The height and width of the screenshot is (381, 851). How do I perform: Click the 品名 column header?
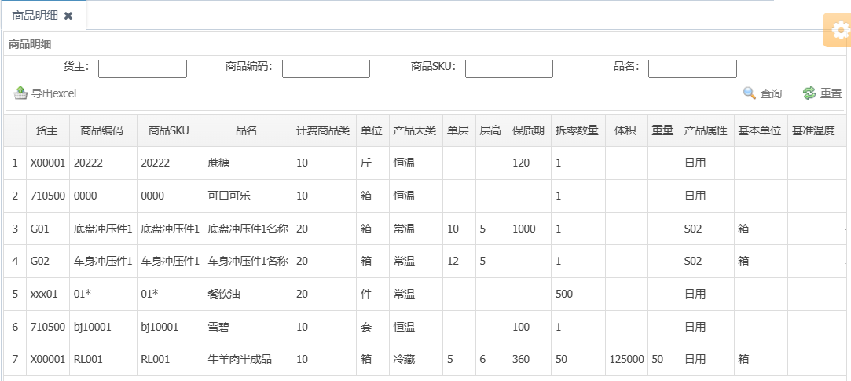[x=247, y=131]
